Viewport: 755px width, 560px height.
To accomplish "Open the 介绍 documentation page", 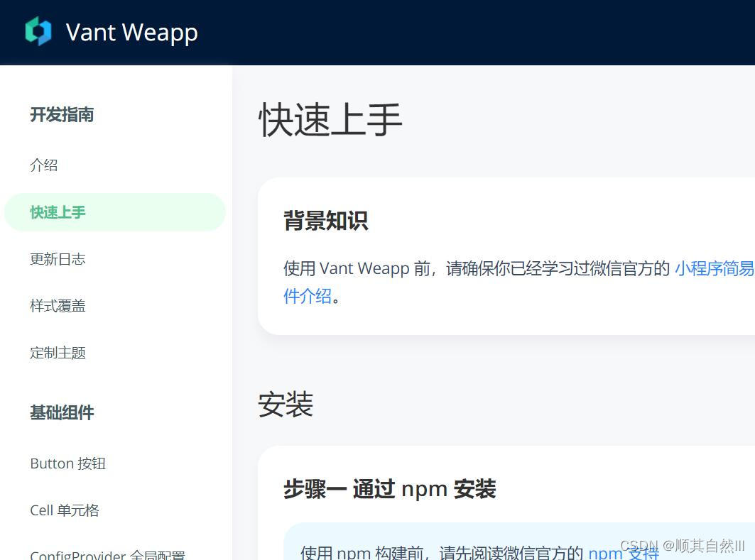I will coord(43,165).
